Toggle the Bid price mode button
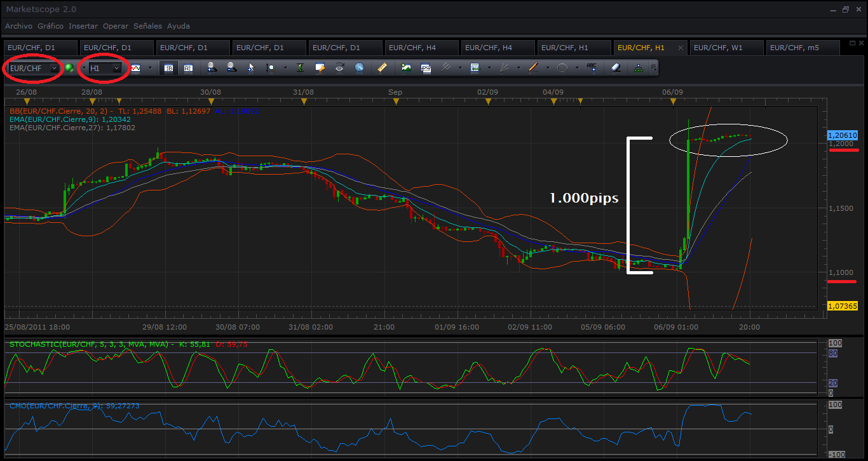Viewport: 868px width, 461px height. (x=168, y=68)
